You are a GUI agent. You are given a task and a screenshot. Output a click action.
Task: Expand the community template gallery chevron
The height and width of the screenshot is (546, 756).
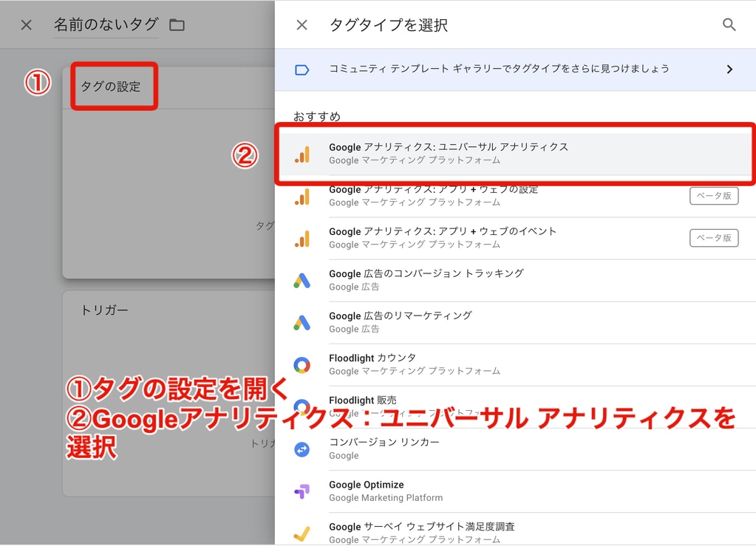(729, 69)
